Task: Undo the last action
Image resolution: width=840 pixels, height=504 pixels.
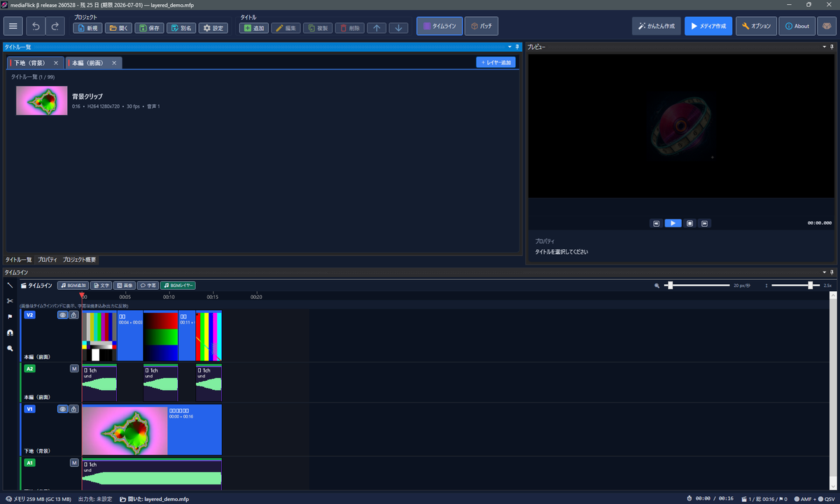Action: [x=36, y=27]
